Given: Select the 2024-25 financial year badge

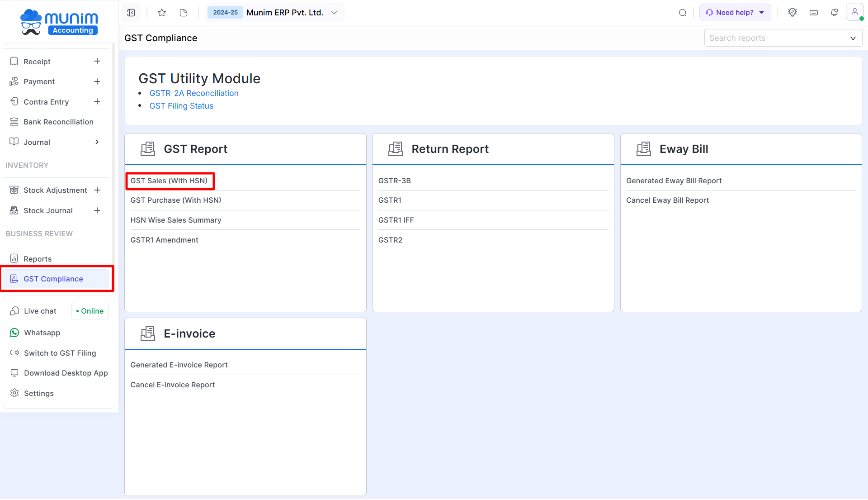Looking at the screenshot, I should pyautogui.click(x=225, y=13).
